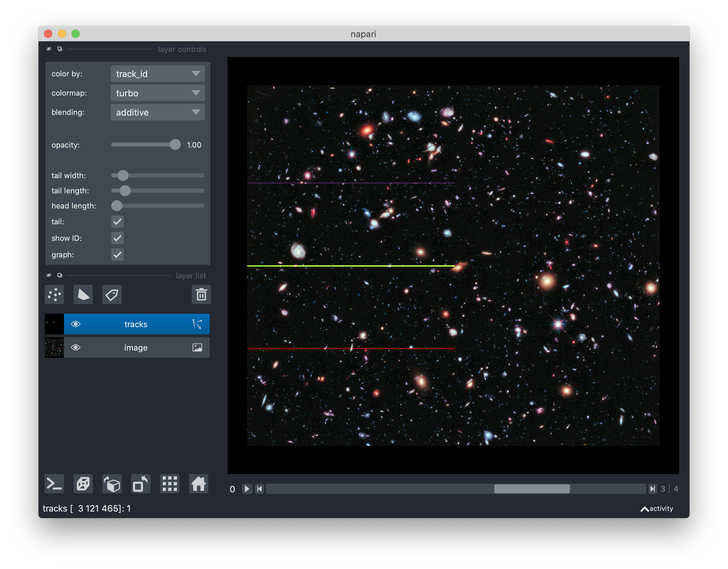Uncheck the graph checkbox
The image size is (728, 569).
[x=118, y=255]
